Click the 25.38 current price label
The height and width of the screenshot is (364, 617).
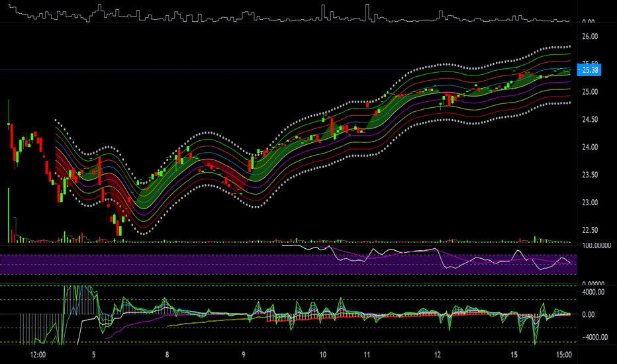[x=589, y=70]
